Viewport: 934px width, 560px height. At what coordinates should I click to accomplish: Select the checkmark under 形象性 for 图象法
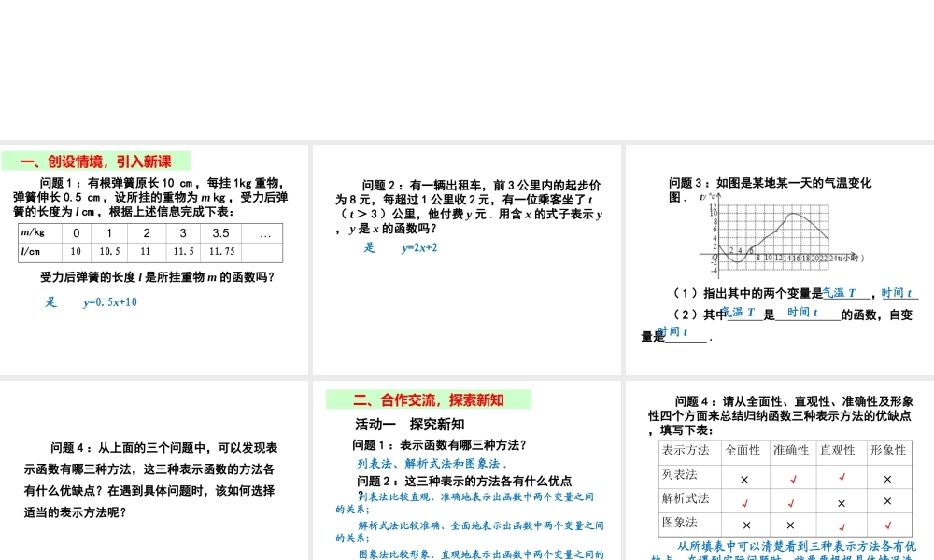[x=887, y=525]
